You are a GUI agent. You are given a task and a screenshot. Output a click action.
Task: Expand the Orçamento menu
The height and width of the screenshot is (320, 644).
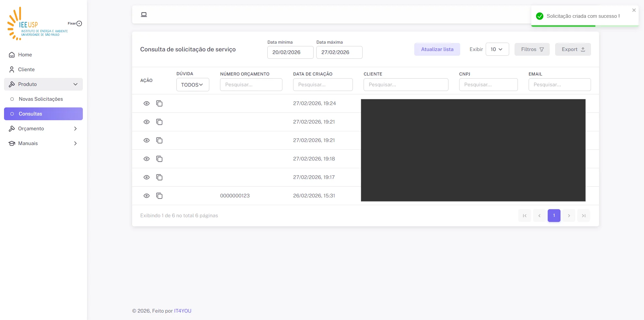coord(43,129)
